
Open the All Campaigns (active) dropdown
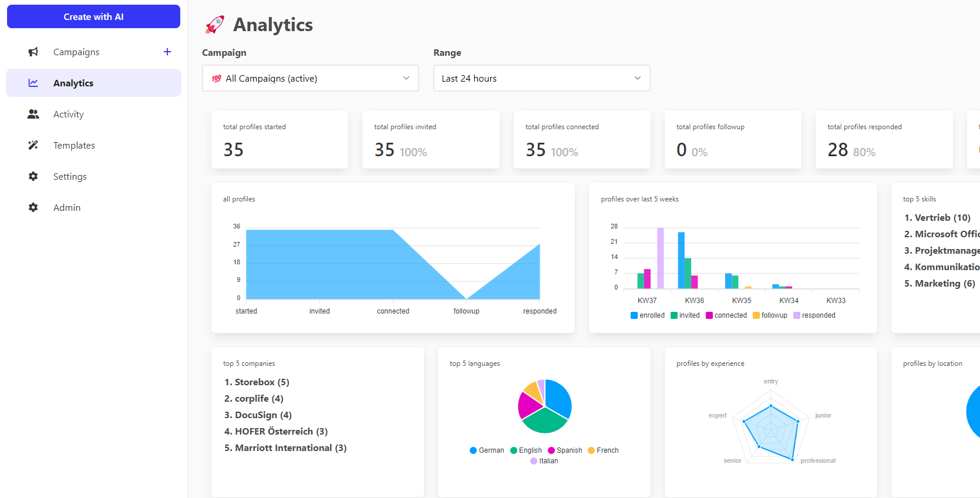(311, 78)
